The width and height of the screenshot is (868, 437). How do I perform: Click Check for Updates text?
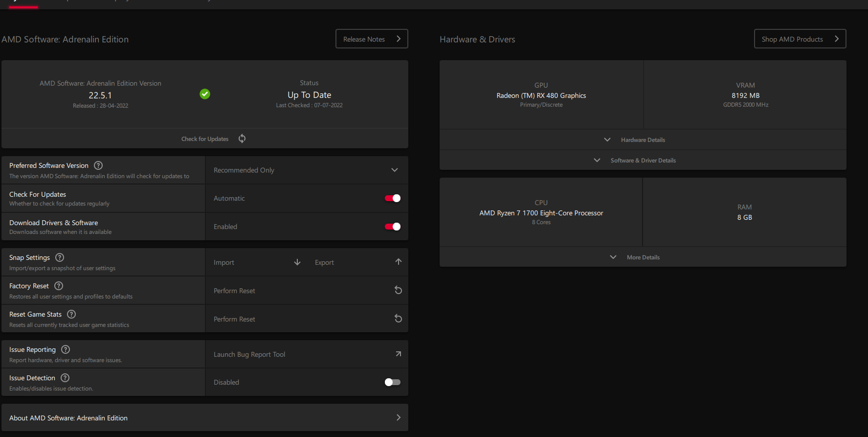pyautogui.click(x=205, y=139)
